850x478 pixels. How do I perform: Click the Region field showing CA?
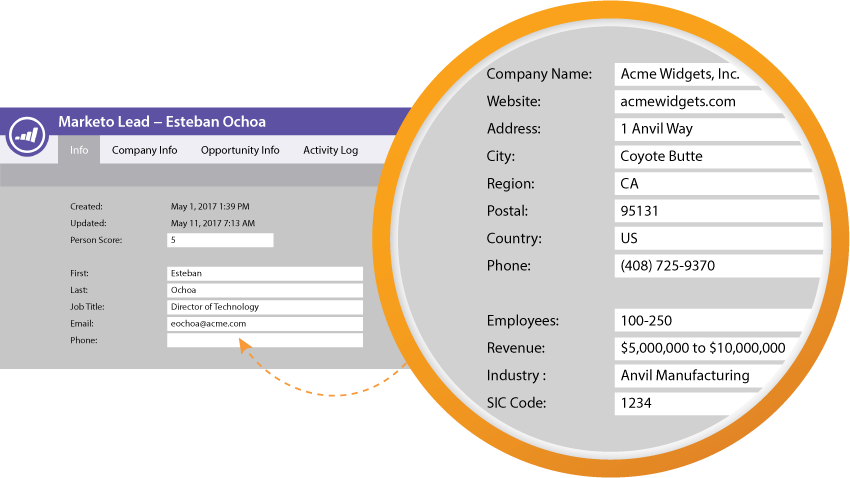click(717, 184)
